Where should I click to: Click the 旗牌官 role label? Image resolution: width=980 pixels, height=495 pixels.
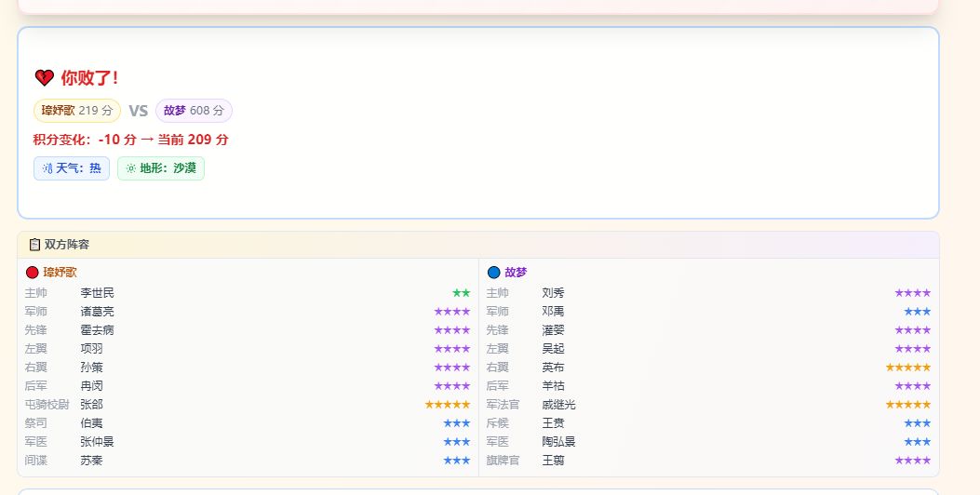pyautogui.click(x=503, y=461)
